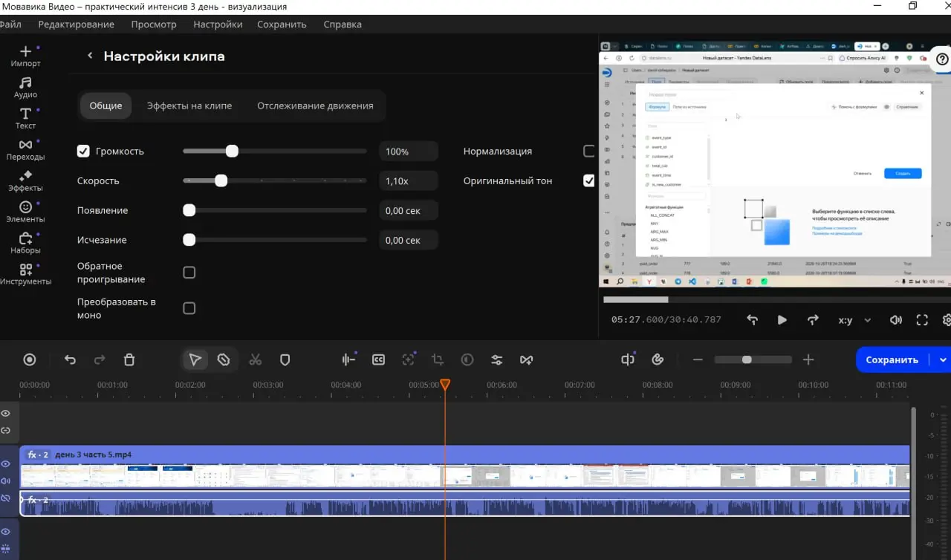
Task: Hide video track eye above speaker icon
Action: 6,464
